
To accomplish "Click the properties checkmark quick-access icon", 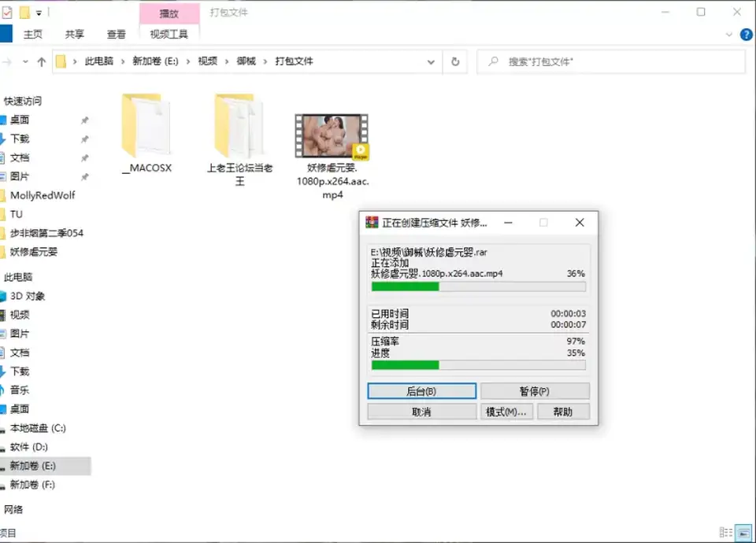I will coord(7,13).
